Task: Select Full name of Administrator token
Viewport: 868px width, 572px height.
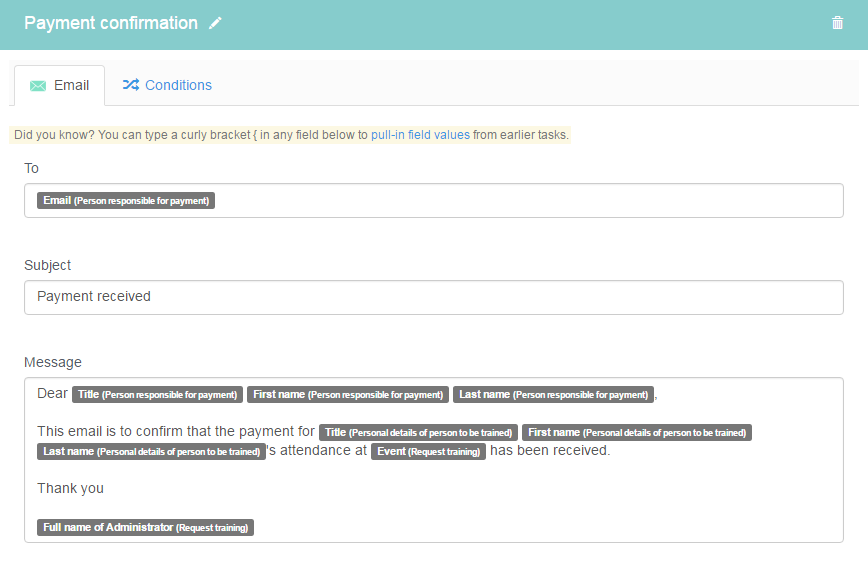Action: click(145, 527)
